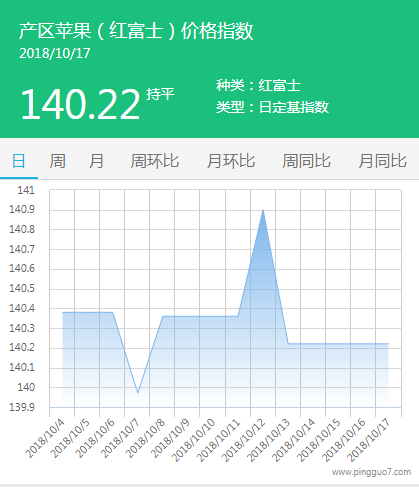The image size is (419, 487).
Task: Click the 2018/10/4 x-axis date label
Action: pos(46,439)
